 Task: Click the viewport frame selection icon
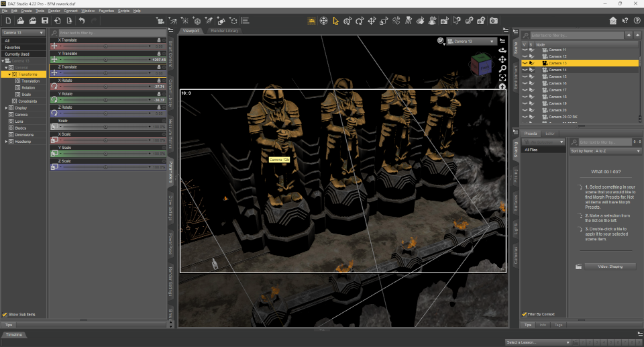click(x=502, y=78)
